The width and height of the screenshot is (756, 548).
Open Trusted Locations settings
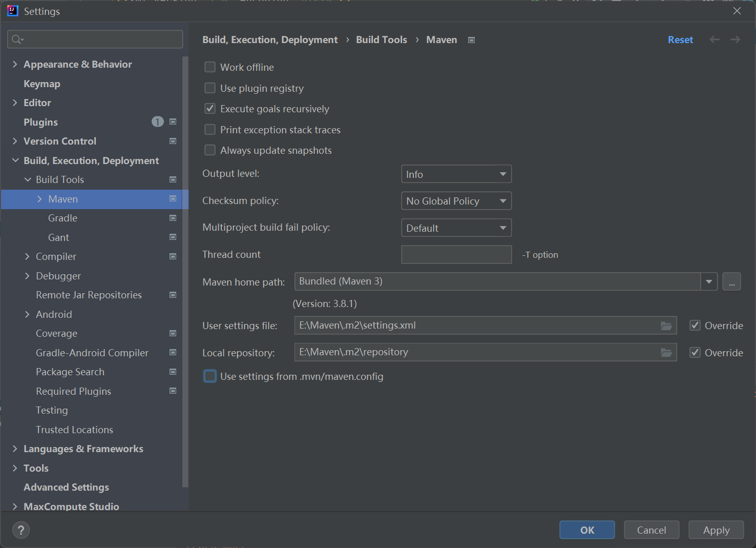pos(74,430)
